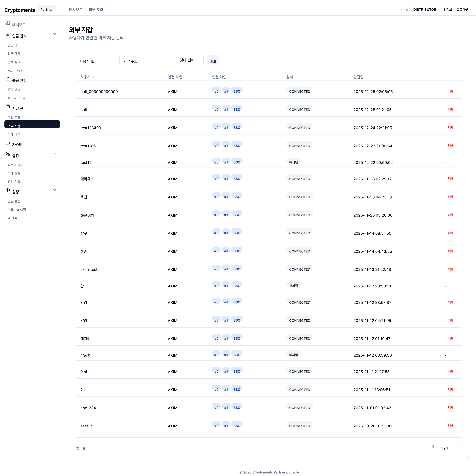Click the 총 25건 total count text

[82, 448]
